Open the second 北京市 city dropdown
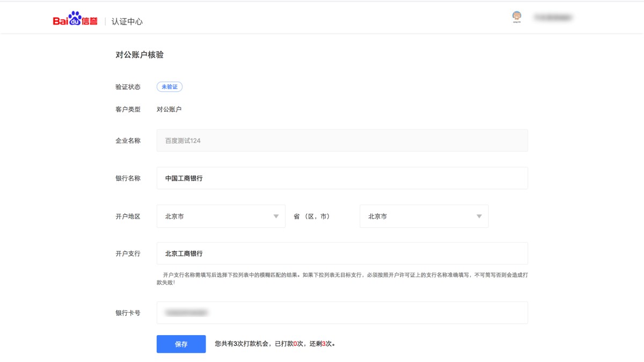 click(x=423, y=216)
